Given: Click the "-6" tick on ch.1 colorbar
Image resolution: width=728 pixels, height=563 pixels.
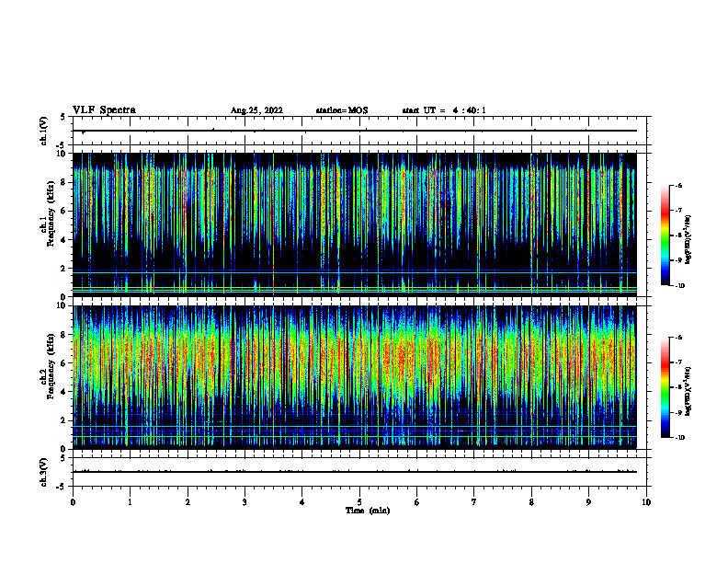Looking at the screenshot, I should point(678,186).
